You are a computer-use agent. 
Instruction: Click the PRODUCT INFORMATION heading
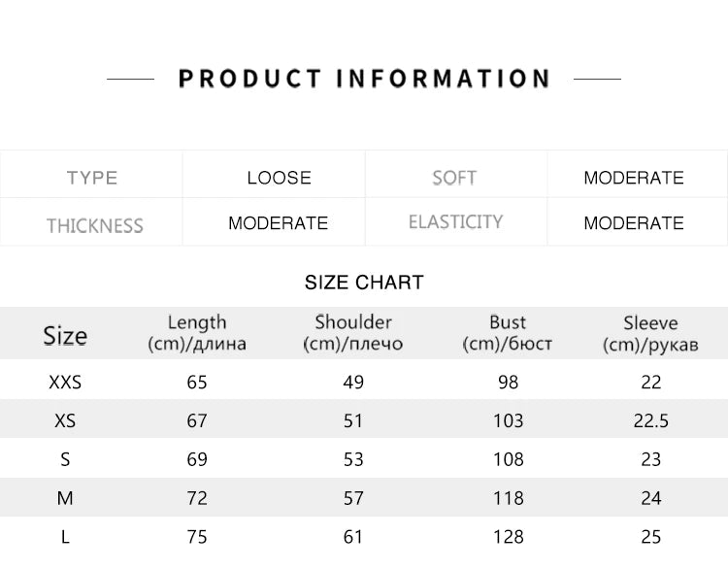[364, 79]
